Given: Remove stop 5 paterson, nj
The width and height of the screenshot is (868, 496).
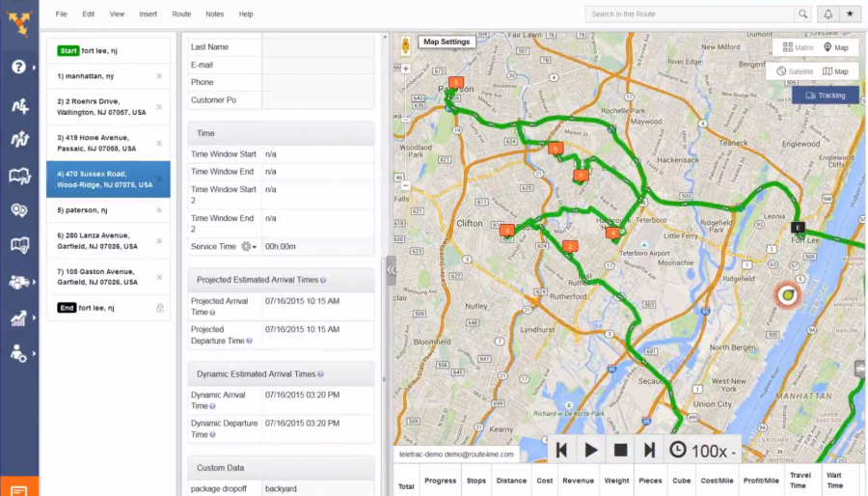Looking at the screenshot, I should (159, 210).
